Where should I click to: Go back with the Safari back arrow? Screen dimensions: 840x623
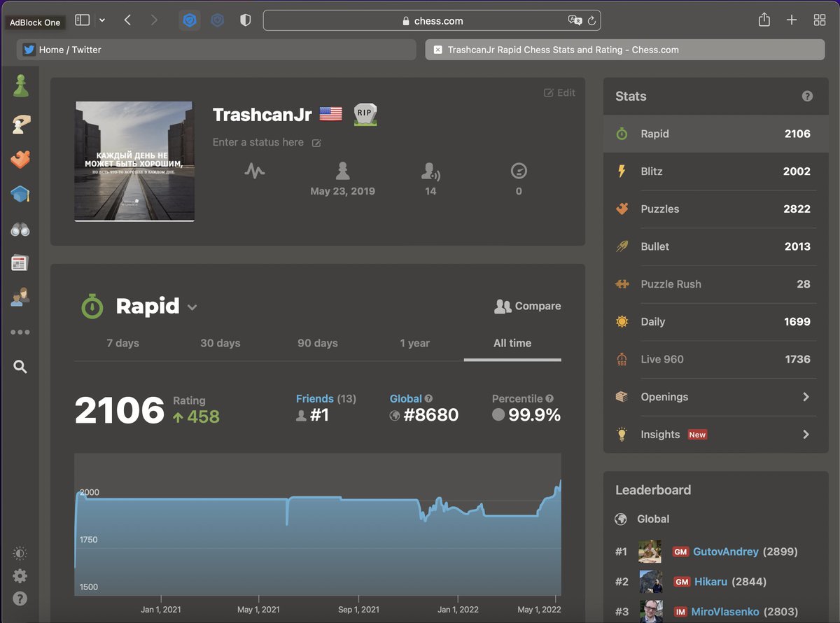pyautogui.click(x=127, y=20)
